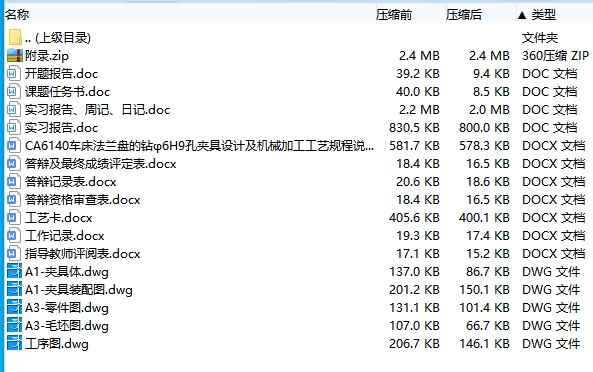Screen dimensions: 593x372
Task: Click the 实习报告.doc file icon
Action: point(13,128)
